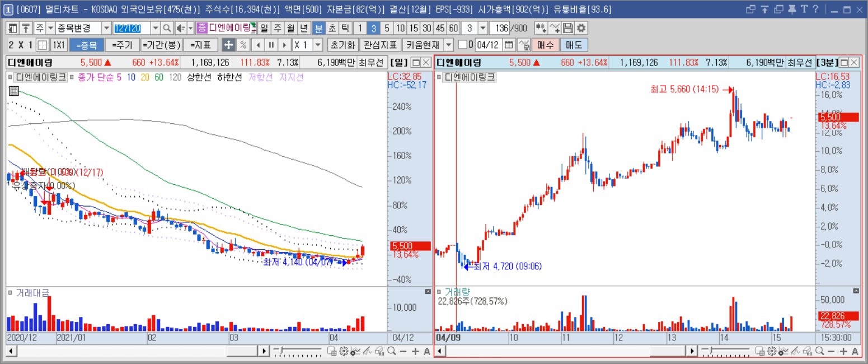Click the minus zoom-out icon under right chart
Image resolution: width=868 pixels, height=364 pixels.
(x=832, y=351)
